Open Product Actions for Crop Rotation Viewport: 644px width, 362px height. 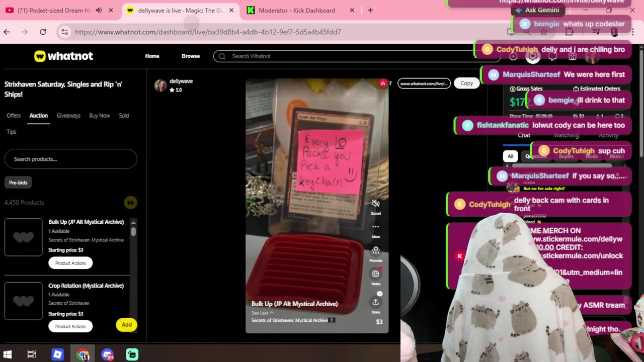tap(70, 326)
